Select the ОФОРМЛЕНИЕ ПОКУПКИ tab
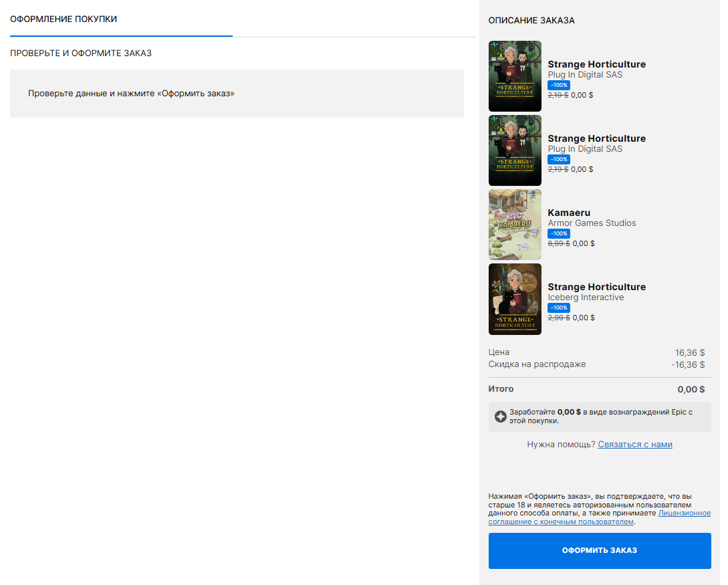 [64, 19]
